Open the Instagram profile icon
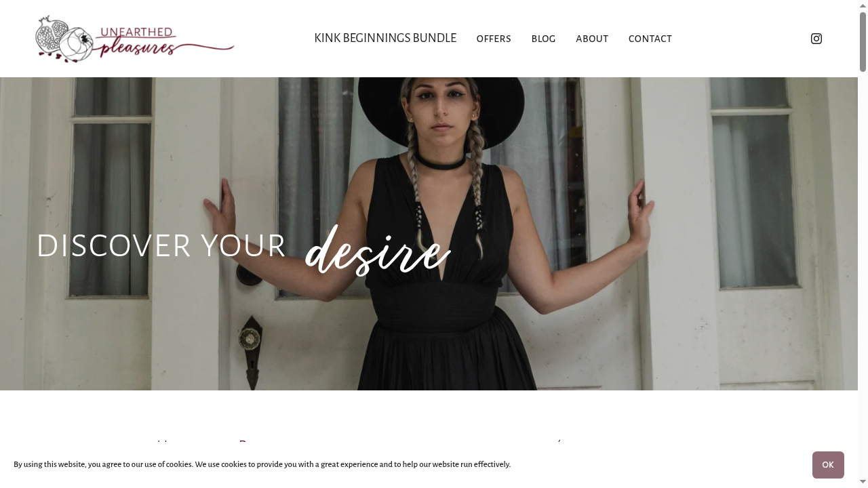 click(x=816, y=39)
